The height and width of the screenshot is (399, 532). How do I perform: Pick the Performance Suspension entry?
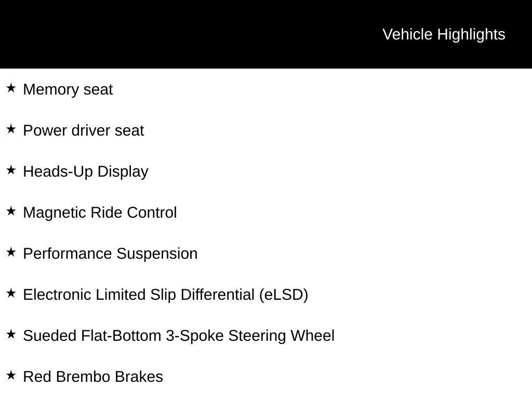110,254
